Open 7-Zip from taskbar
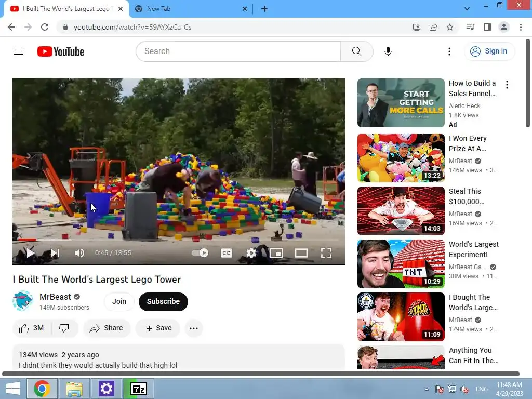Viewport: 532px width, 399px height. click(139, 389)
